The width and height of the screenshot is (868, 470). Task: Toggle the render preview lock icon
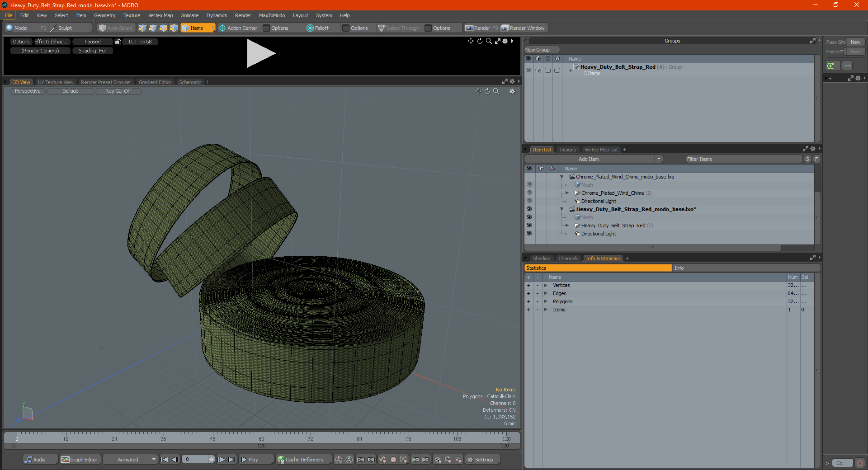click(x=118, y=42)
